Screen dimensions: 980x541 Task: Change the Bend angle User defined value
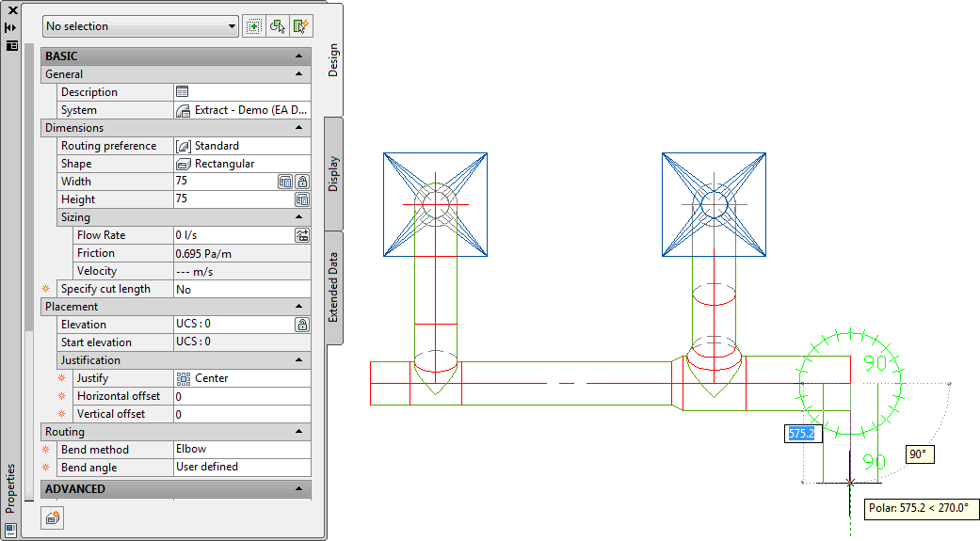coord(243,468)
